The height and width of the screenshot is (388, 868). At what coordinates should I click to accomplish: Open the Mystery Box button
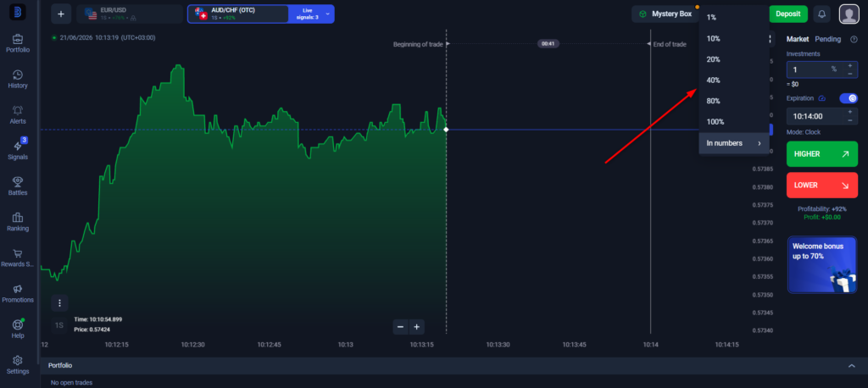[x=665, y=14]
